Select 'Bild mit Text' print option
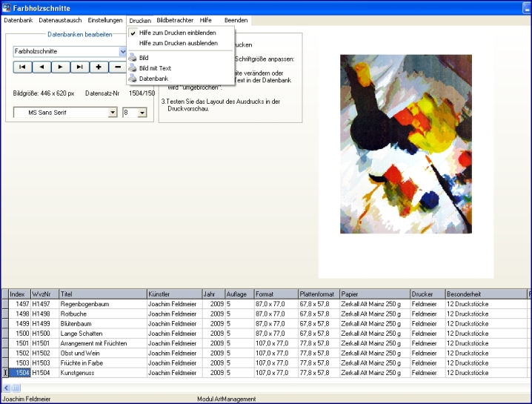Screen dimensions: 532x404 tap(155, 67)
